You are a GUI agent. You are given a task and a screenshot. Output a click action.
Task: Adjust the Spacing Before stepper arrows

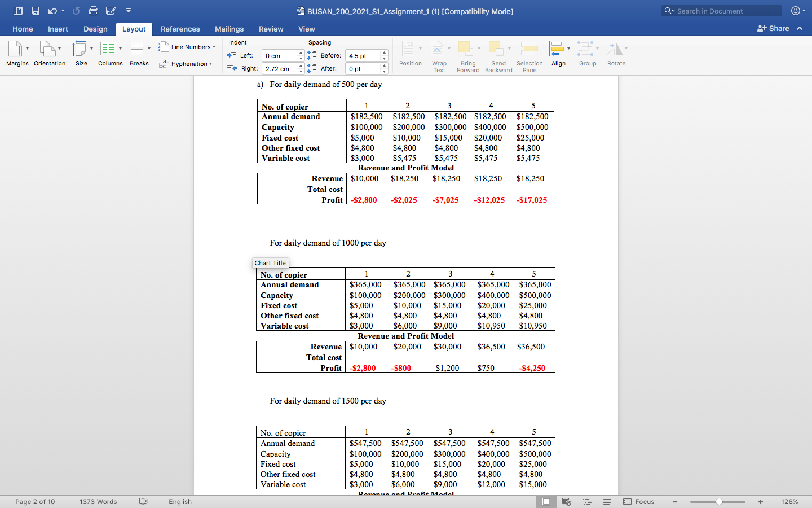(385, 55)
